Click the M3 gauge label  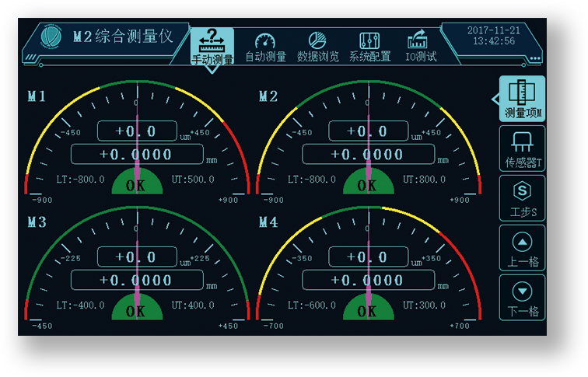[37, 222]
